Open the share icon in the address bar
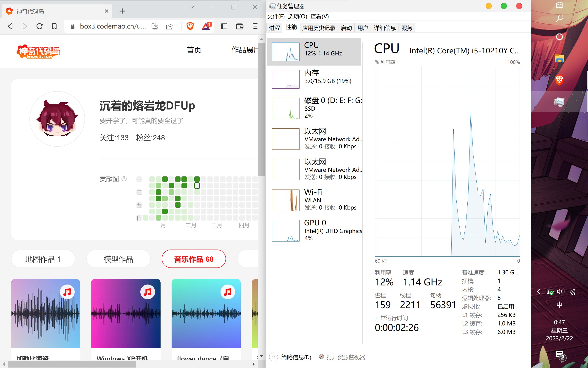This screenshot has width=588, height=368. pyautogui.click(x=170, y=26)
